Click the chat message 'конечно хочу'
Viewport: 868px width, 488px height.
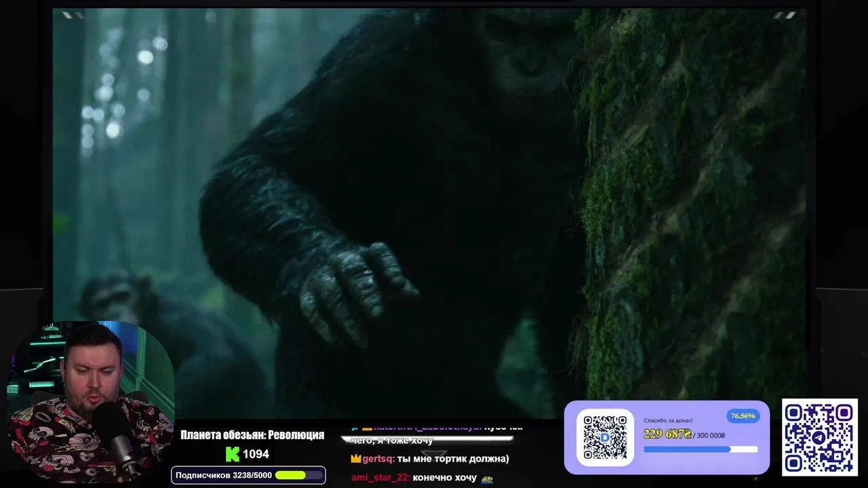tap(445, 478)
